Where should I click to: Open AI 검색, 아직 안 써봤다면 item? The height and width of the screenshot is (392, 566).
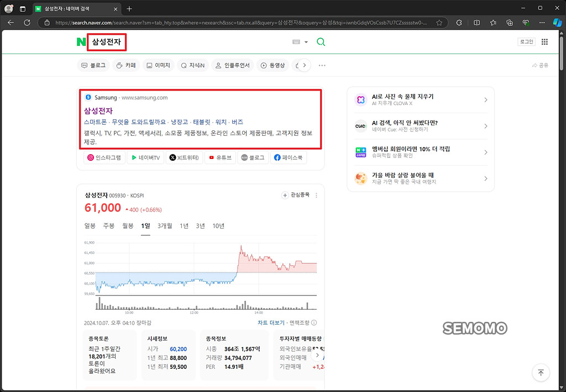pos(421,126)
